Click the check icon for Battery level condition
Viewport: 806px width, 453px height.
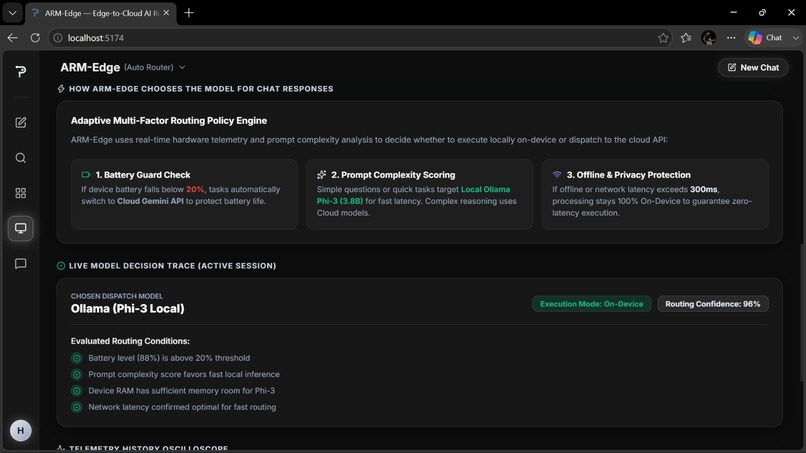(77, 358)
